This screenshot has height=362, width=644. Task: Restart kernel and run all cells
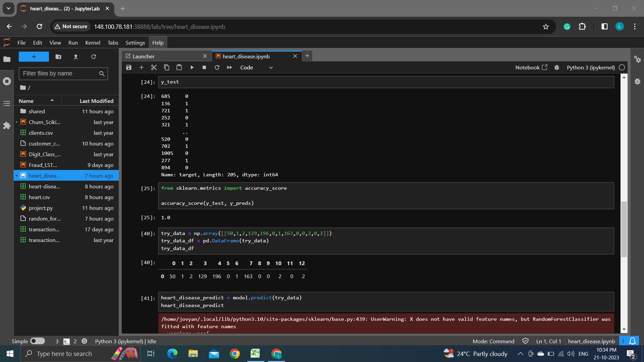229,67
